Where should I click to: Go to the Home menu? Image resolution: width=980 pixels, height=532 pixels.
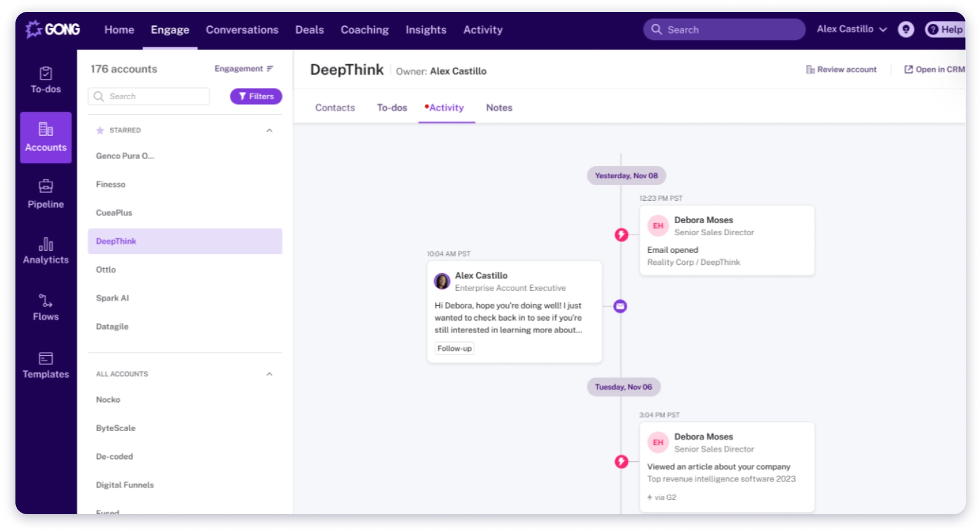pos(119,30)
